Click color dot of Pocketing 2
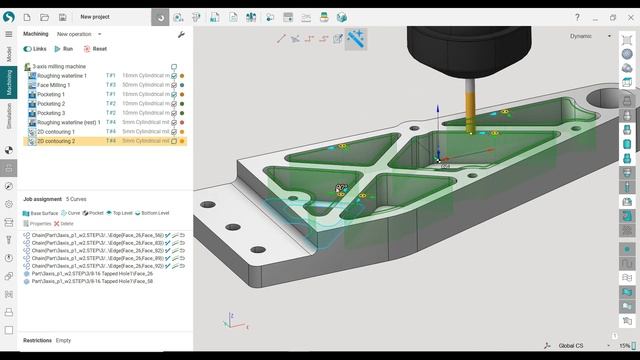 [x=182, y=104]
